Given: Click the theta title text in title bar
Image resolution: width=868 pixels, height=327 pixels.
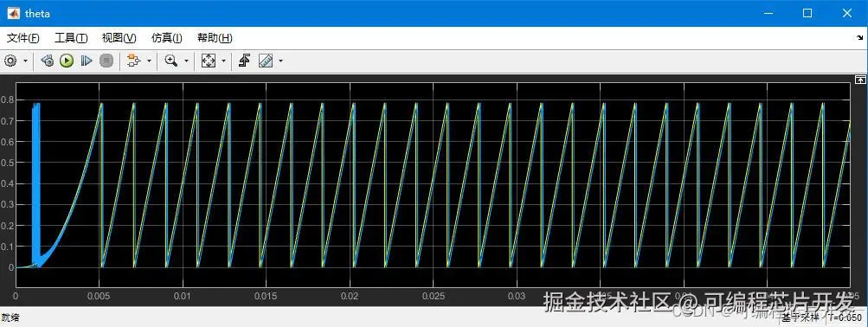Looking at the screenshot, I should (x=37, y=13).
